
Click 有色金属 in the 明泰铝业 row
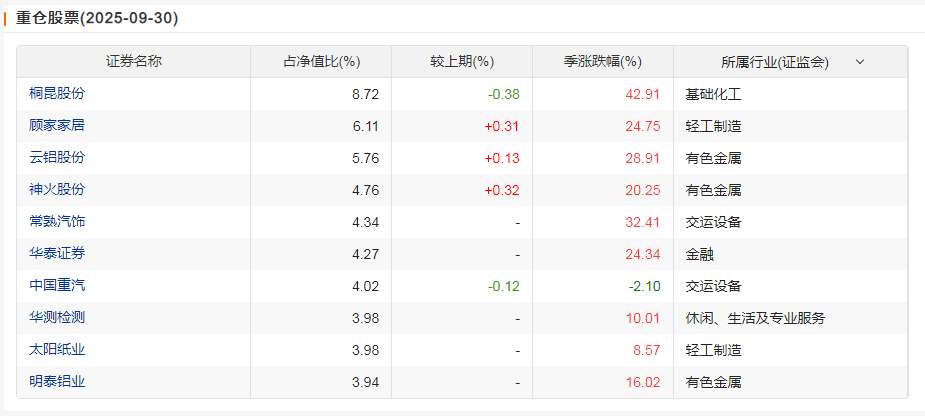click(713, 382)
